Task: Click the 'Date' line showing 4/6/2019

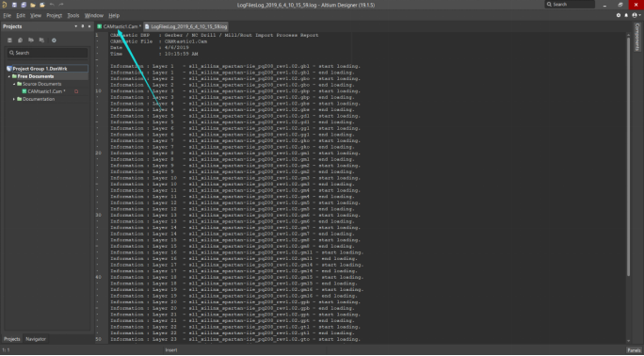Action: [150, 48]
